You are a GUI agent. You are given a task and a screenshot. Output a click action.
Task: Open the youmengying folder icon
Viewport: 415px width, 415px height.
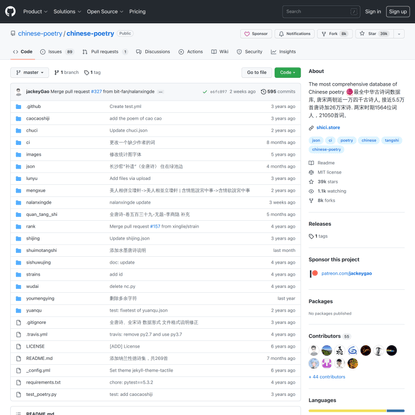pyautogui.click(x=19, y=299)
